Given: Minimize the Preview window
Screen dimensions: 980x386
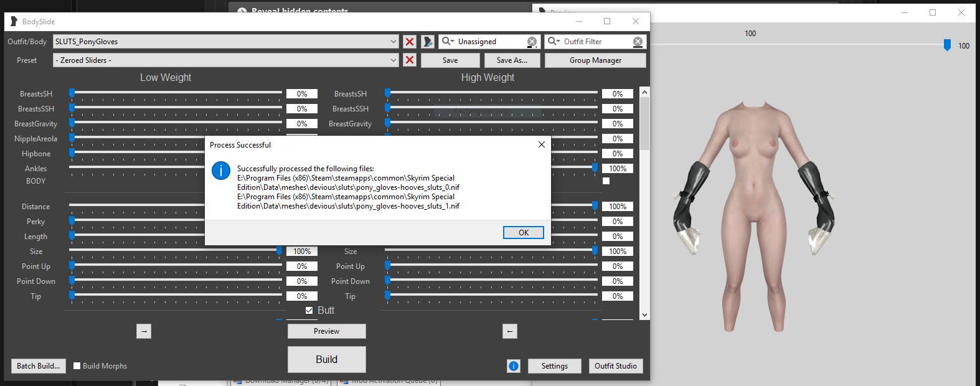Looking at the screenshot, I should pyautogui.click(x=904, y=12).
